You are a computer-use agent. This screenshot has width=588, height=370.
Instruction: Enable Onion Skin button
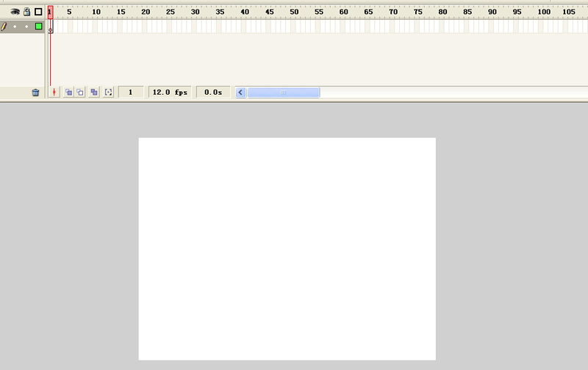[x=68, y=92]
